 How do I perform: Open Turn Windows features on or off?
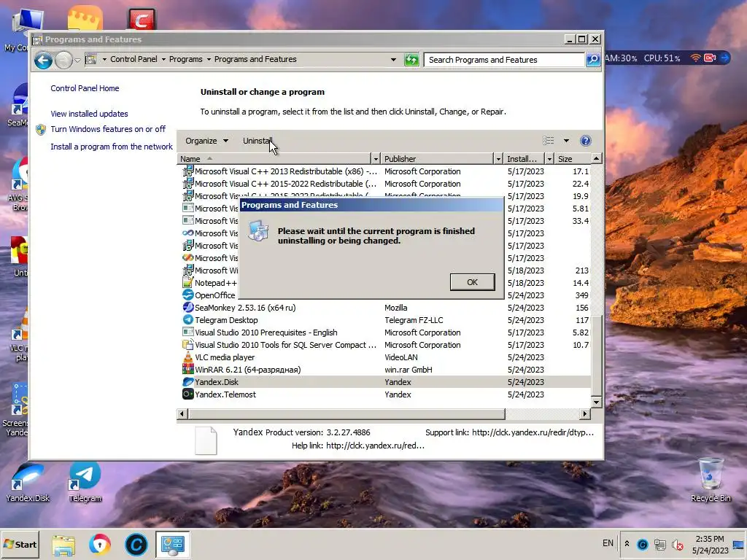108,129
